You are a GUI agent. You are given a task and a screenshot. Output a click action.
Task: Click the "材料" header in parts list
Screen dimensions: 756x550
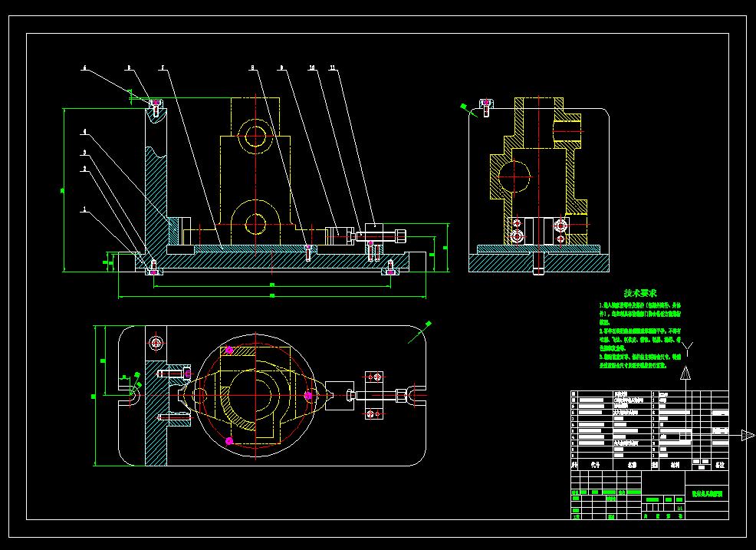[x=675, y=465]
